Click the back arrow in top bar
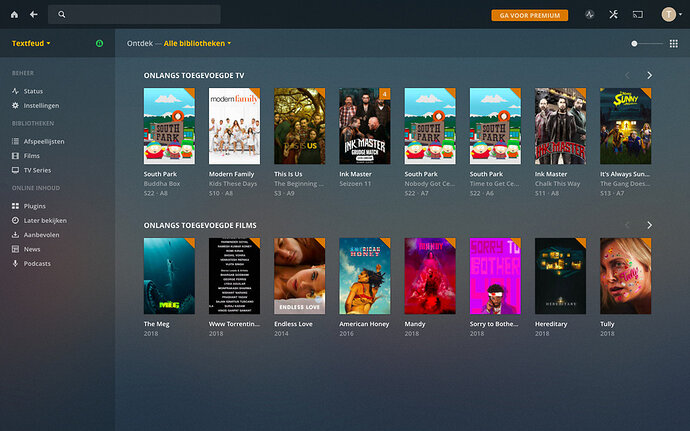Screen dimensions: 690x431 (x=34, y=15)
